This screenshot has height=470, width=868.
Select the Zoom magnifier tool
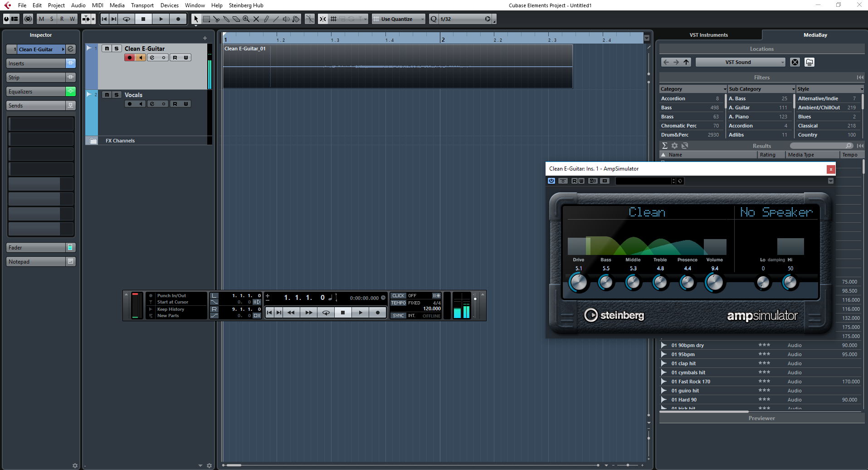246,19
